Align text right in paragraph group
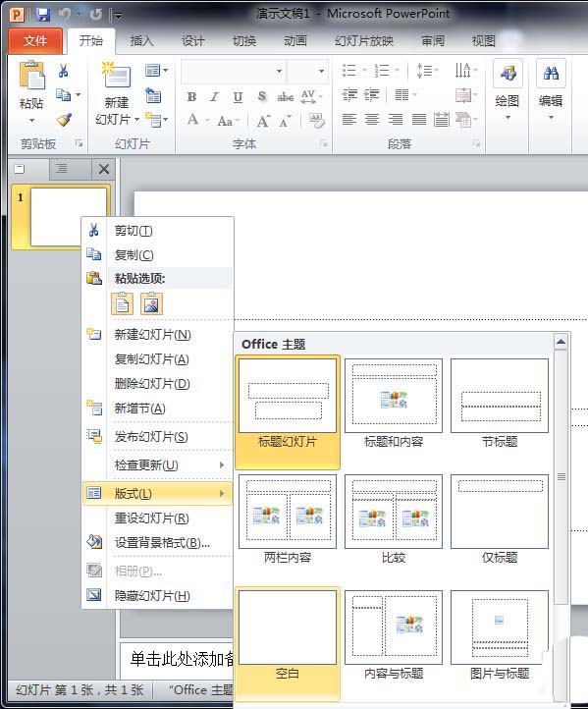The image size is (588, 709). pos(396,120)
